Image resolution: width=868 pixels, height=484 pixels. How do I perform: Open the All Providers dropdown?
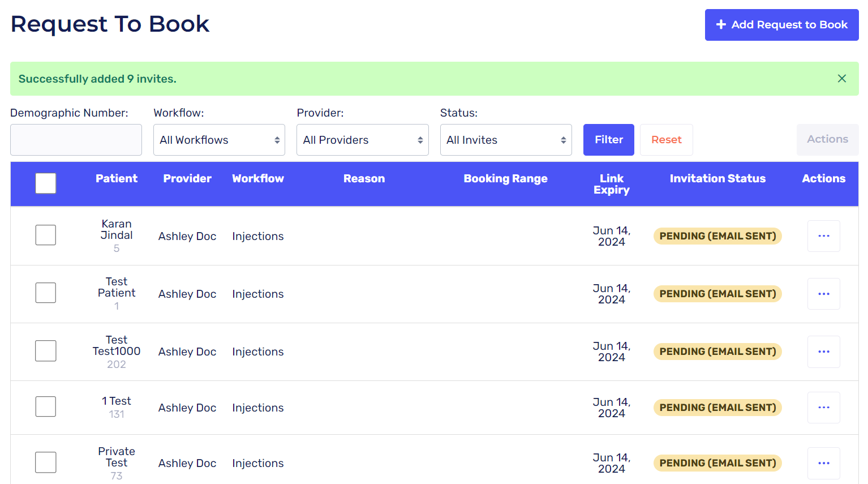click(x=362, y=140)
